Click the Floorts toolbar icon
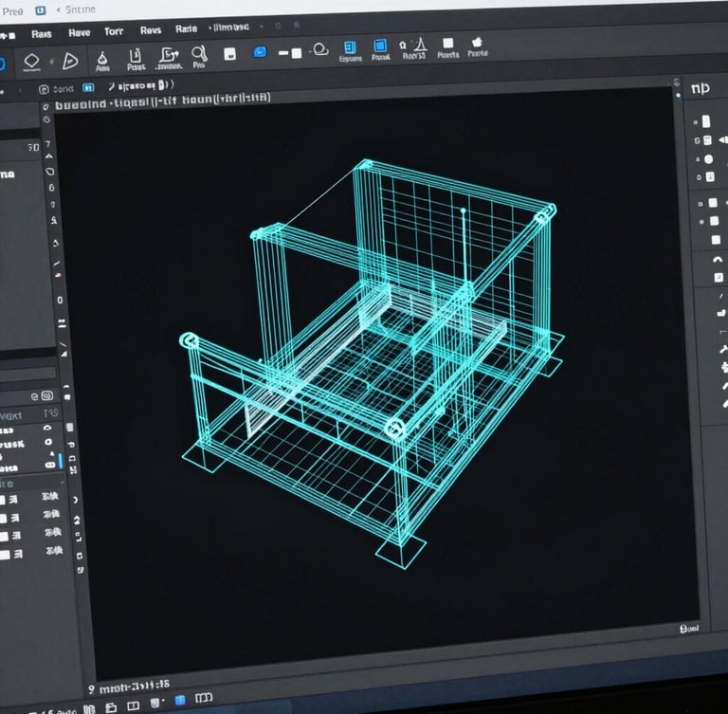The image size is (728, 714). pos(448,47)
